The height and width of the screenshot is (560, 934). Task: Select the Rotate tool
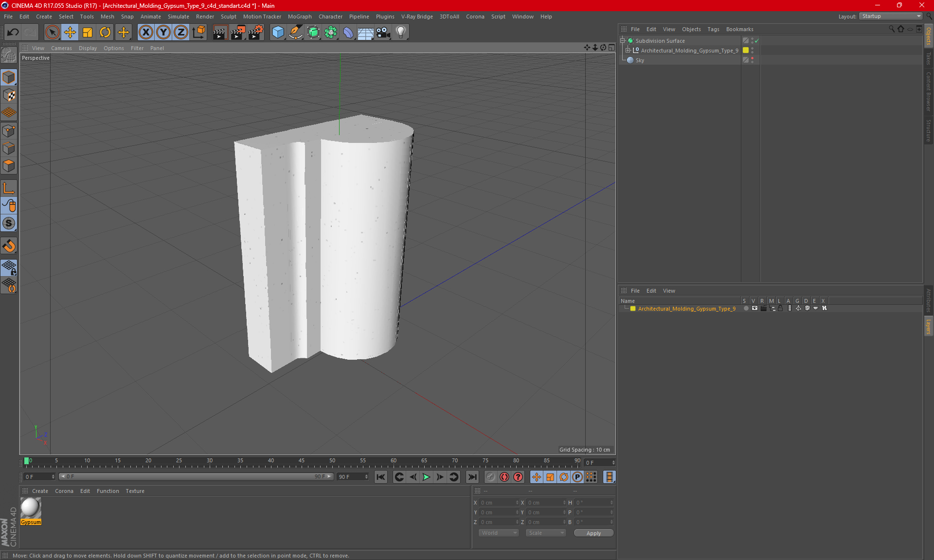(x=105, y=32)
